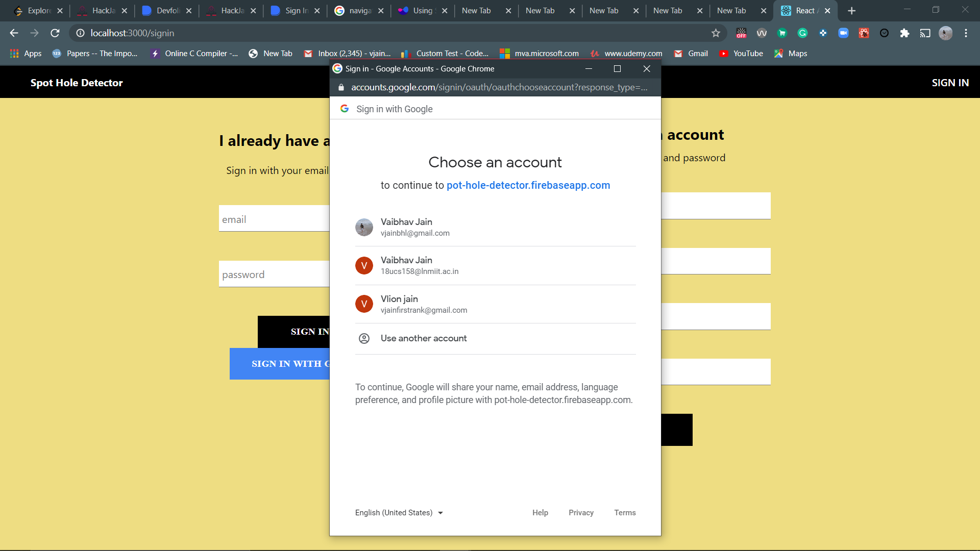The width and height of the screenshot is (980, 551).
Task: Reload the localhost page
Action: coord(55,33)
